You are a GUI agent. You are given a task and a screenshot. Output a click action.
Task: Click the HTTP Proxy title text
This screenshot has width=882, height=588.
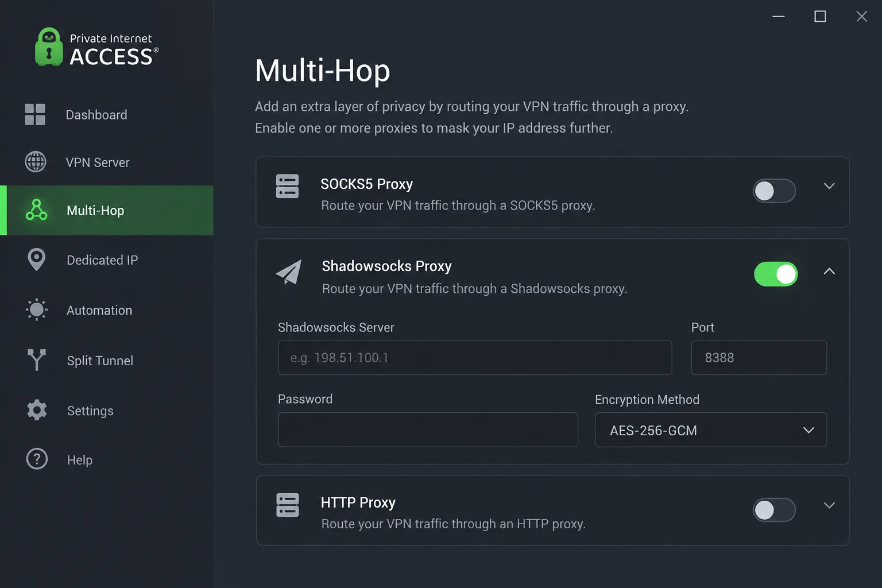(x=358, y=502)
